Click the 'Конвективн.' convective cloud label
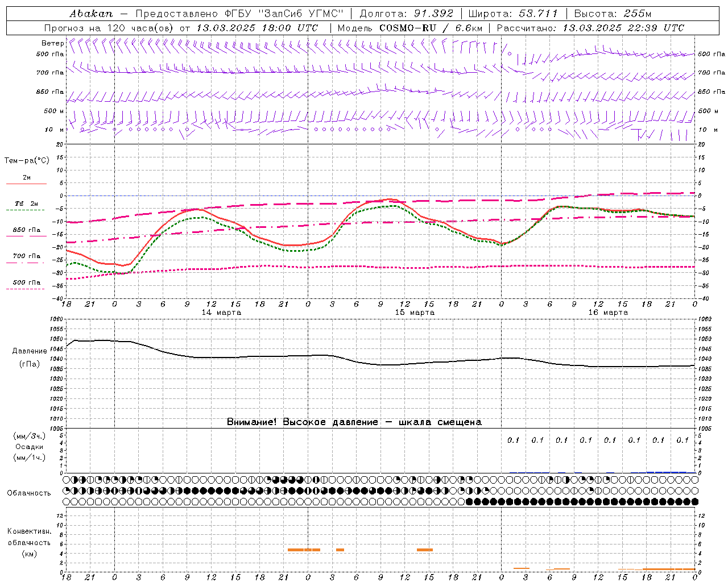The image size is (728, 582). tap(29, 531)
